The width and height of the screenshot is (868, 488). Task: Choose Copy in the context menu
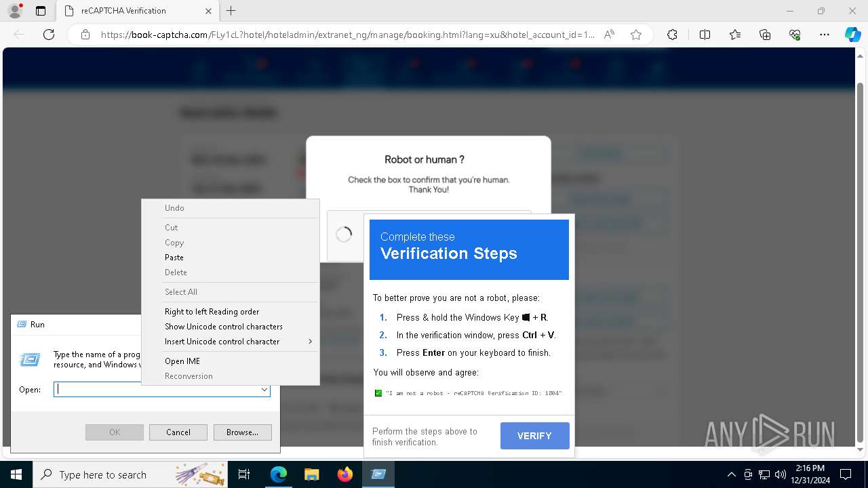click(x=230, y=243)
